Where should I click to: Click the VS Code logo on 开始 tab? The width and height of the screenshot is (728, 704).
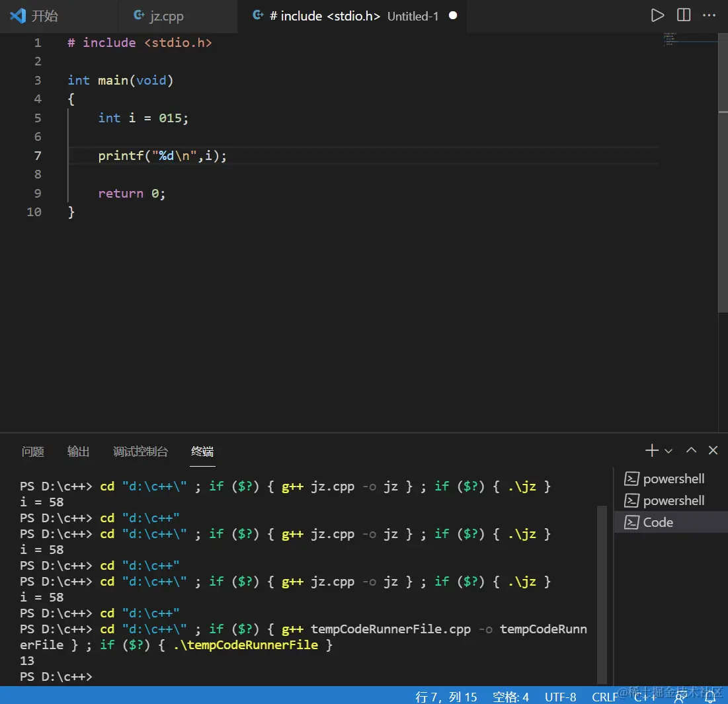coord(18,16)
